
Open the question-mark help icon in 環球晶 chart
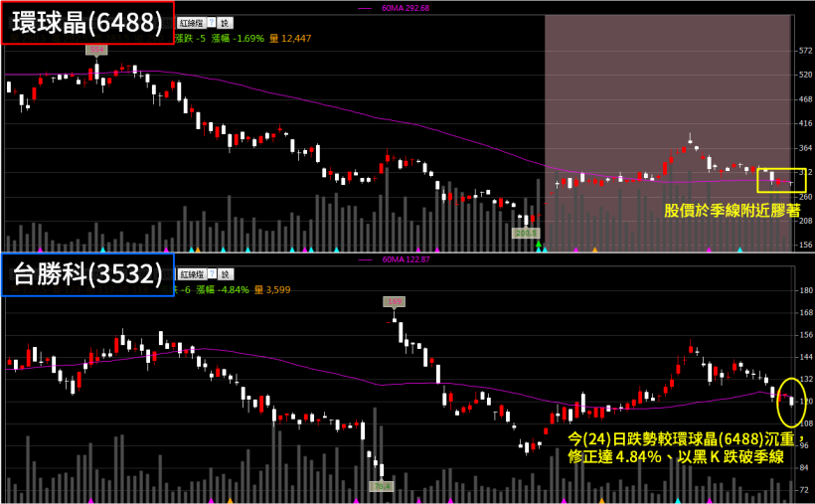click(x=212, y=23)
